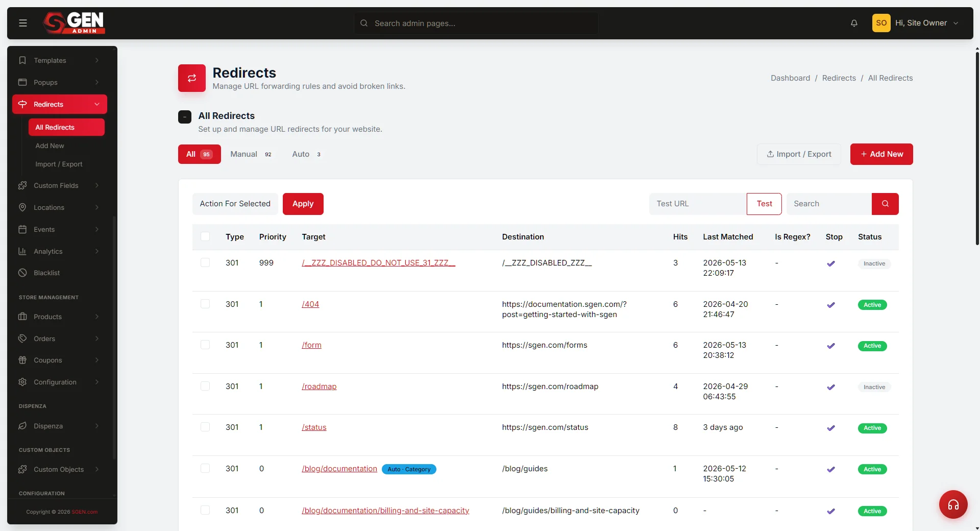This screenshot has height=531, width=980.
Task: Check the /__ZZZ_DISABLED row checkbox
Action: (205, 262)
